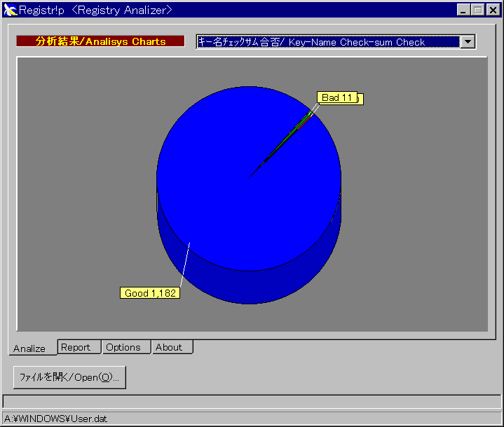The width and height of the screenshot is (504, 427).
Task: Click the empty progress bar above status bar
Action: pyautogui.click(x=251, y=402)
